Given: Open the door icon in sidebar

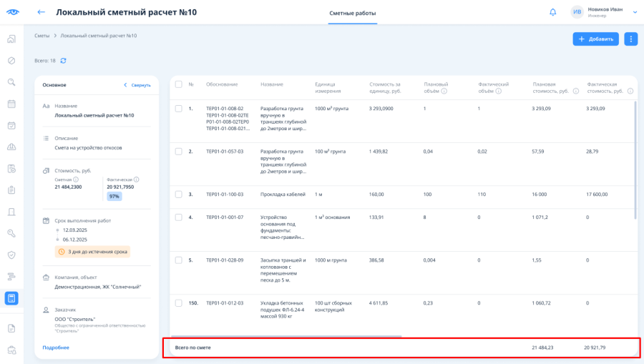Looking at the screenshot, I should tap(11, 212).
